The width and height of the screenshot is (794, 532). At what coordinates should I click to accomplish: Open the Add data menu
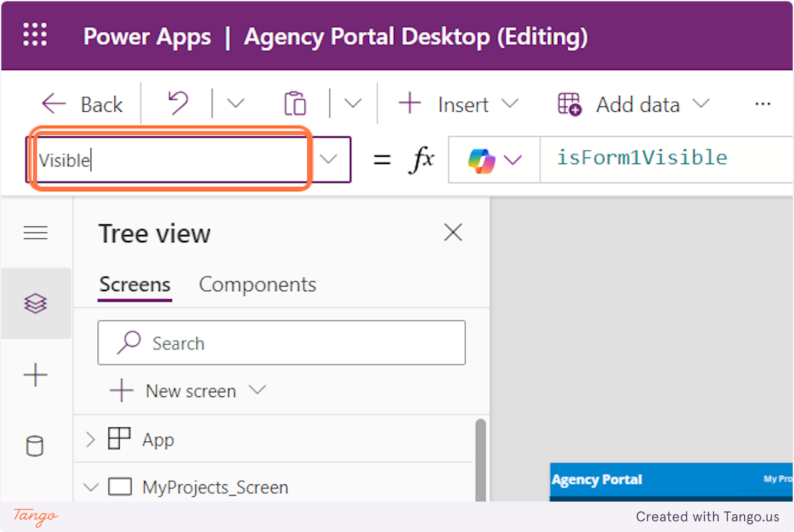633,105
